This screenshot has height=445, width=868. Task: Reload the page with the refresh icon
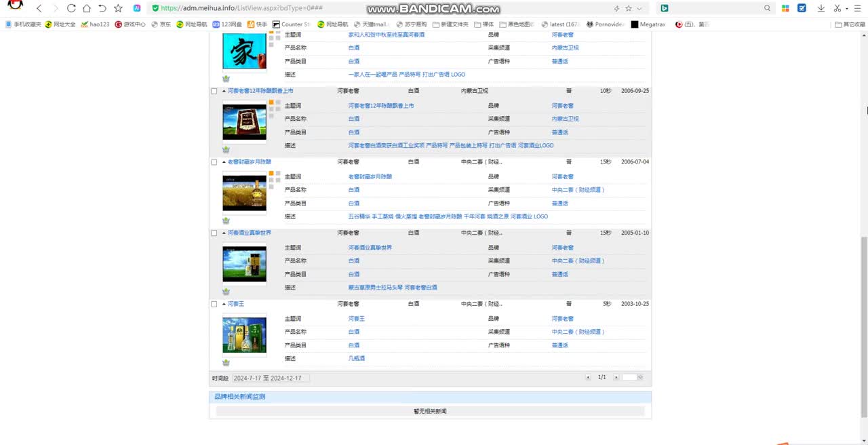point(71,8)
